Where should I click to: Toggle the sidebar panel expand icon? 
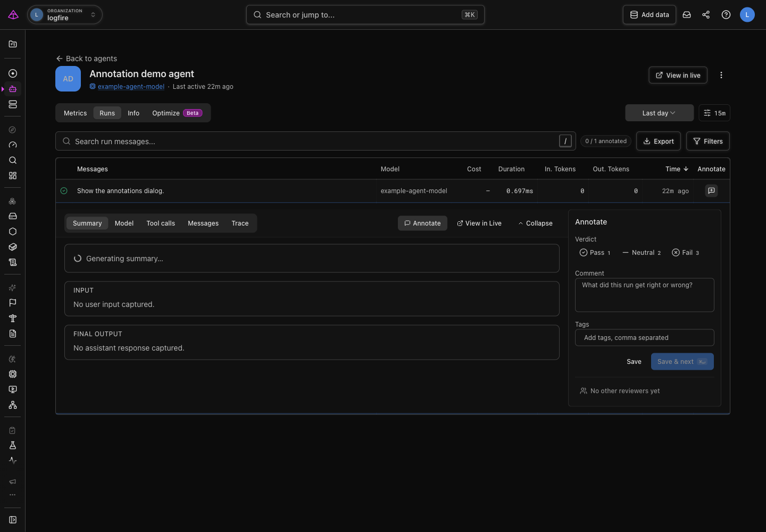[x=13, y=520]
